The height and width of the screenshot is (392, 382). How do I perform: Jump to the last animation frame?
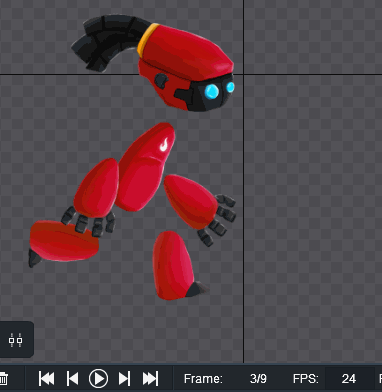(150, 379)
